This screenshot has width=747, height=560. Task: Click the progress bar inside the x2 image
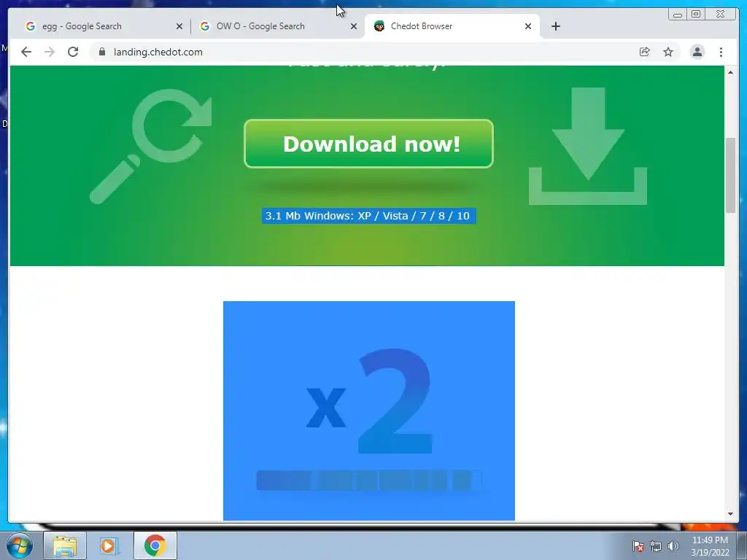pyautogui.click(x=368, y=480)
